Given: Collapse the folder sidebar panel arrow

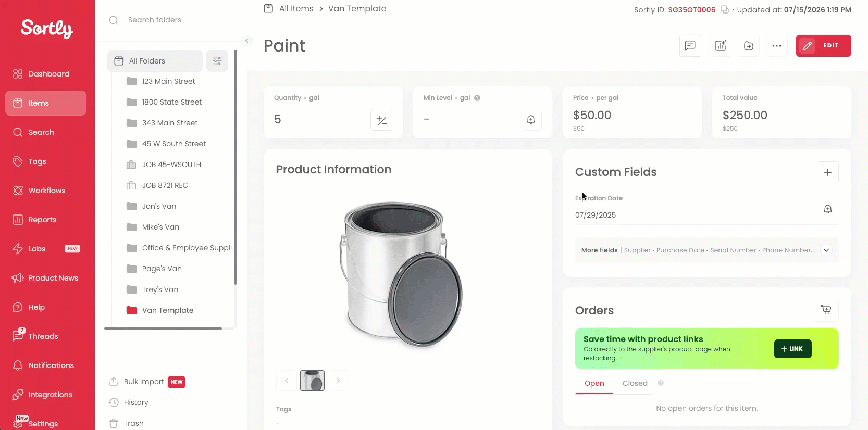Looking at the screenshot, I should pos(247,41).
